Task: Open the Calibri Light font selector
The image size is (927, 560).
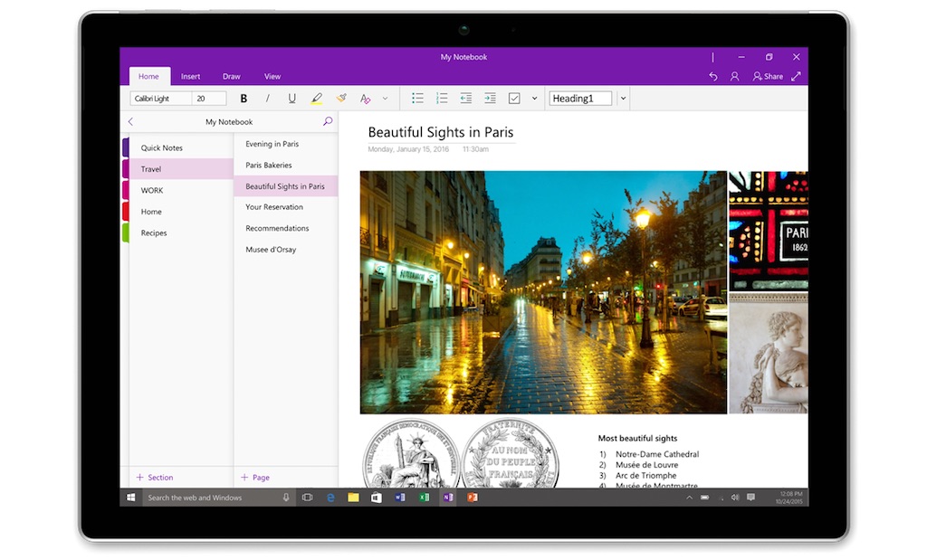Action: coord(161,99)
